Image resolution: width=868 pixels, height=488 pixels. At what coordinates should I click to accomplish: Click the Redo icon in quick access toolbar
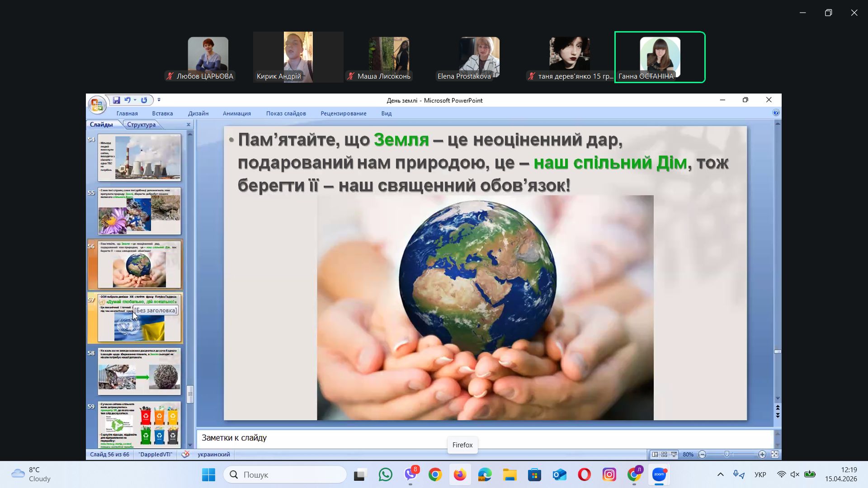tap(144, 100)
